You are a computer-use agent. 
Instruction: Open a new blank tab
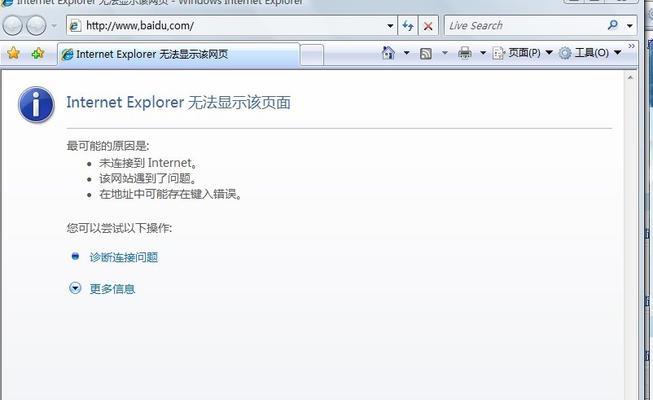(312, 55)
